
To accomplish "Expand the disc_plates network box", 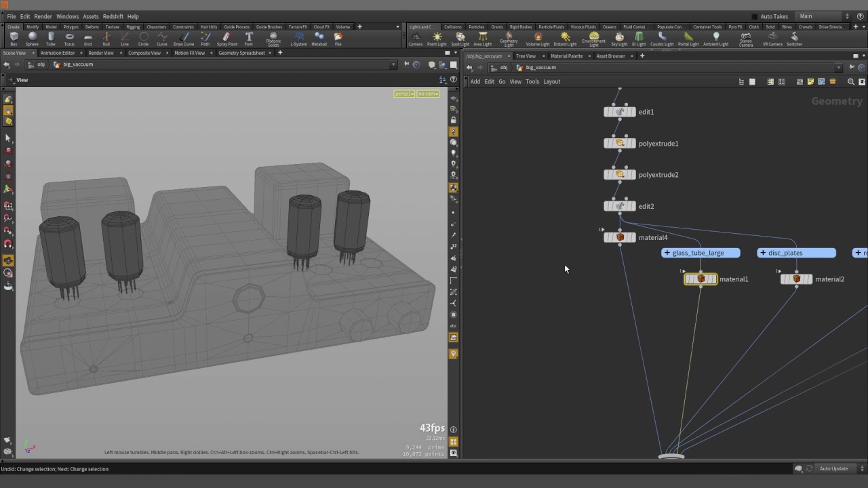I will pos(763,253).
